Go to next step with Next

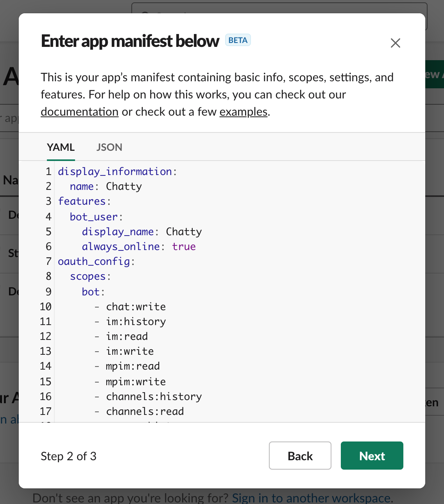click(x=372, y=456)
